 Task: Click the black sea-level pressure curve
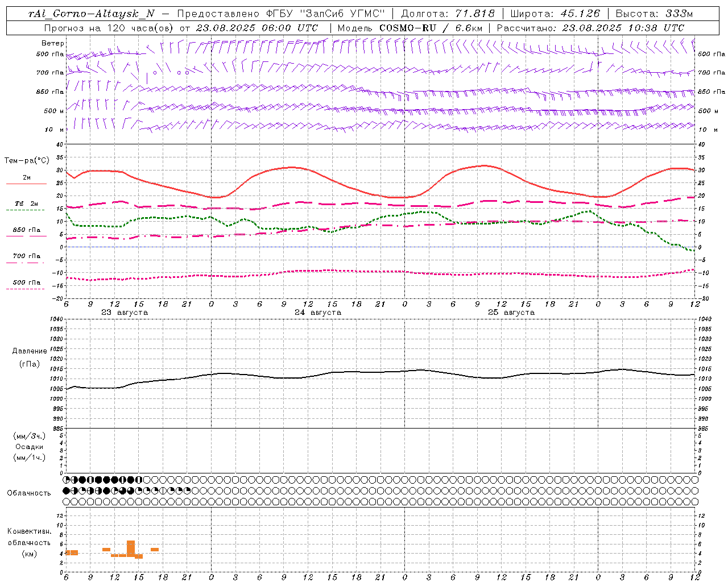coord(380,372)
